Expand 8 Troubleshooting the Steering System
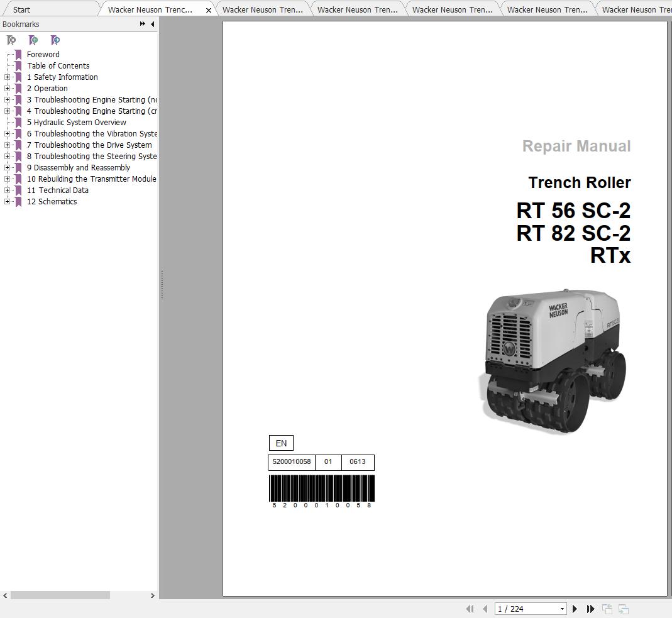This screenshot has width=672, height=618. (7, 157)
